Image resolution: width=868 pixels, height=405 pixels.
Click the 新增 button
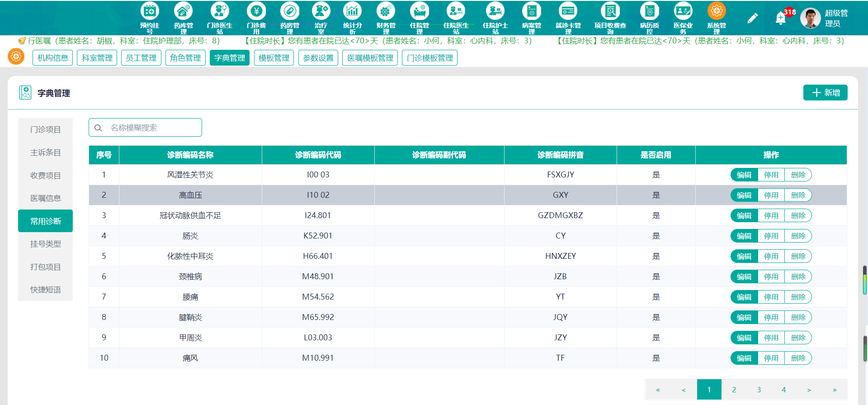(825, 93)
